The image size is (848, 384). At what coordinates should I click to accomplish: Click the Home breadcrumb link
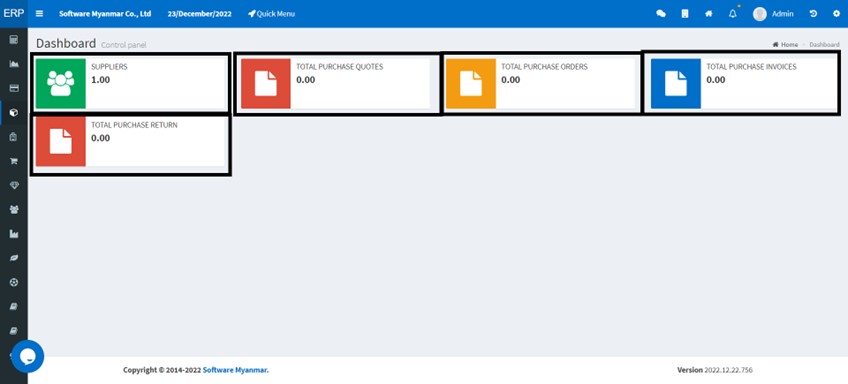click(785, 44)
